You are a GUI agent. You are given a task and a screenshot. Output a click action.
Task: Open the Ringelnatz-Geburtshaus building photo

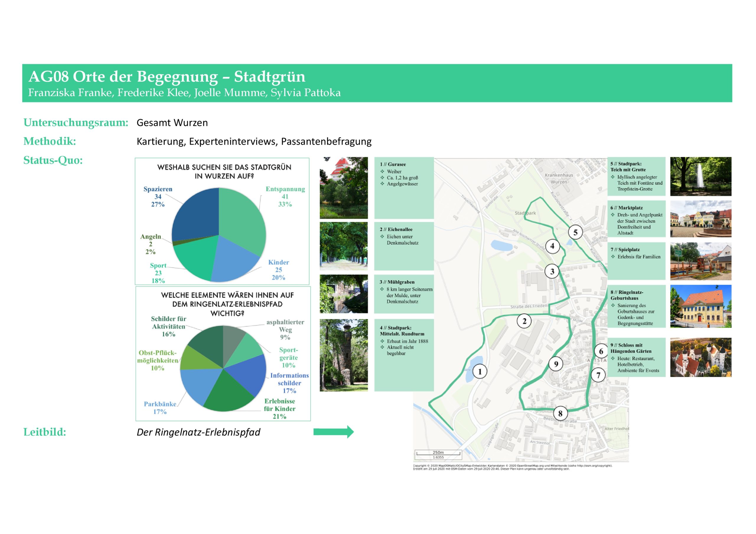pos(701,306)
